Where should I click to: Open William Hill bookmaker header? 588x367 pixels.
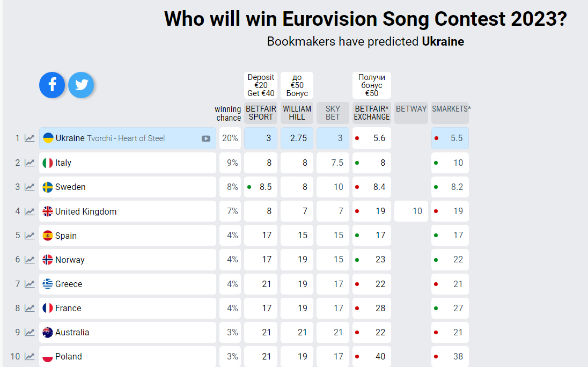(x=297, y=113)
